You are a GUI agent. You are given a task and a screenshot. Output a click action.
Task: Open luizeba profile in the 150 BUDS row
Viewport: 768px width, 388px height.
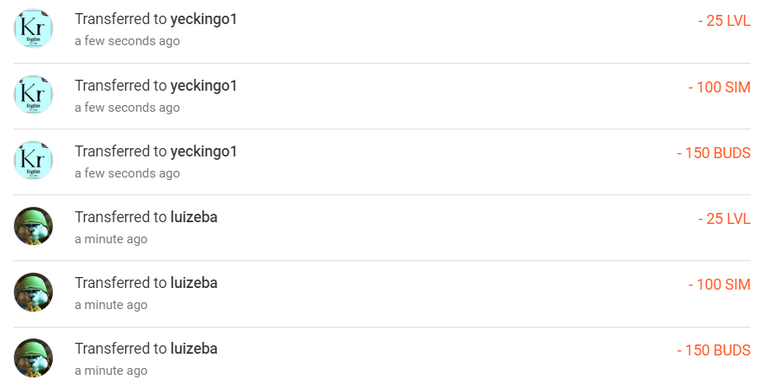coord(194,349)
